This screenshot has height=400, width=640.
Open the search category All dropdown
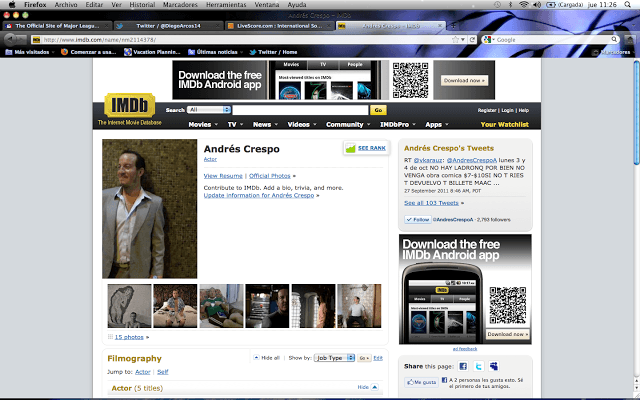pos(209,110)
